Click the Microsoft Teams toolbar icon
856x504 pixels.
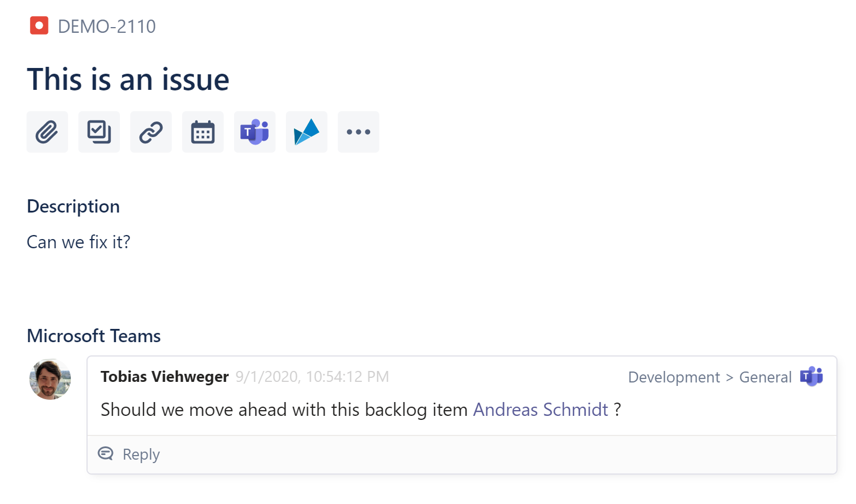tap(255, 132)
